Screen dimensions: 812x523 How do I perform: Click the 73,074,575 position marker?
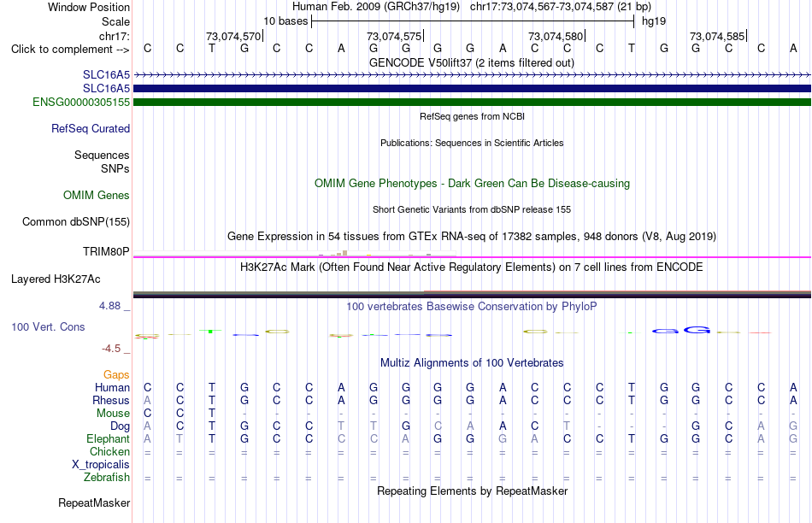[394, 36]
